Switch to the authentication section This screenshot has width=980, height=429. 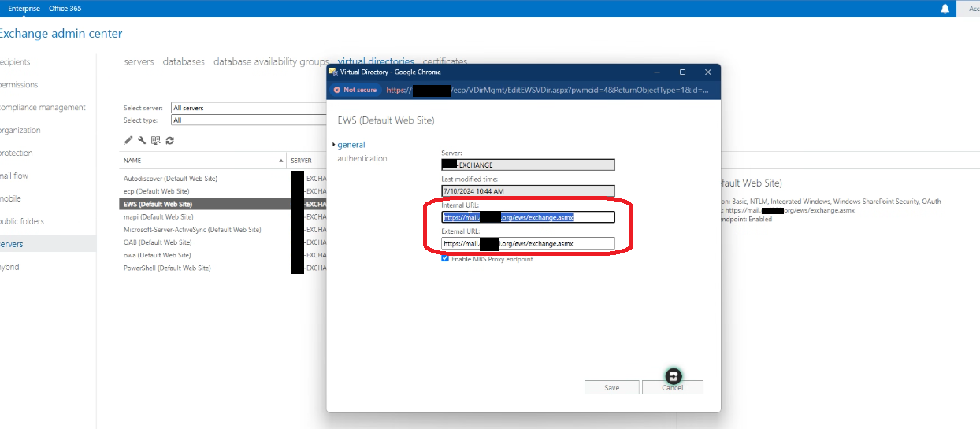click(362, 158)
